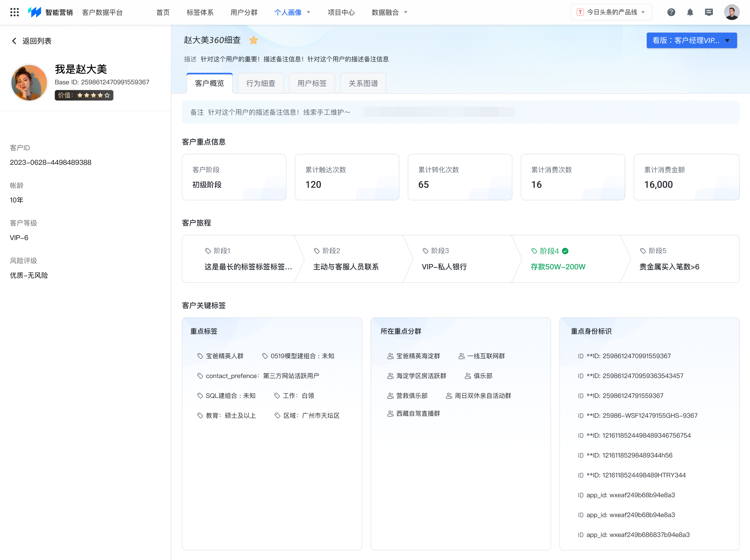
Task: Open 用户分群 in top navigation
Action: (244, 12)
